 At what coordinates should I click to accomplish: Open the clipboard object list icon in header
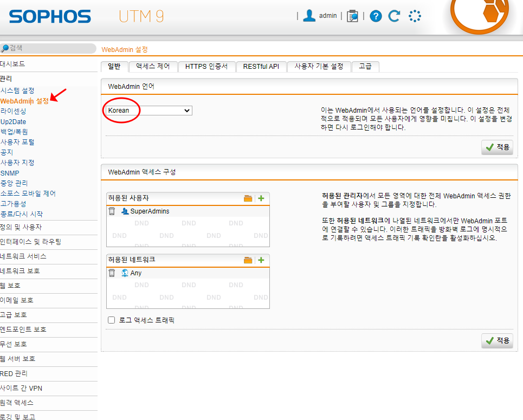(x=352, y=16)
